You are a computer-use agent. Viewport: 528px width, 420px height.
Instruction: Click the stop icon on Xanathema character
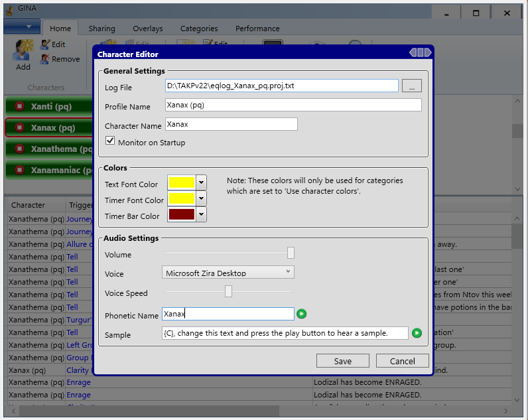tap(19, 149)
